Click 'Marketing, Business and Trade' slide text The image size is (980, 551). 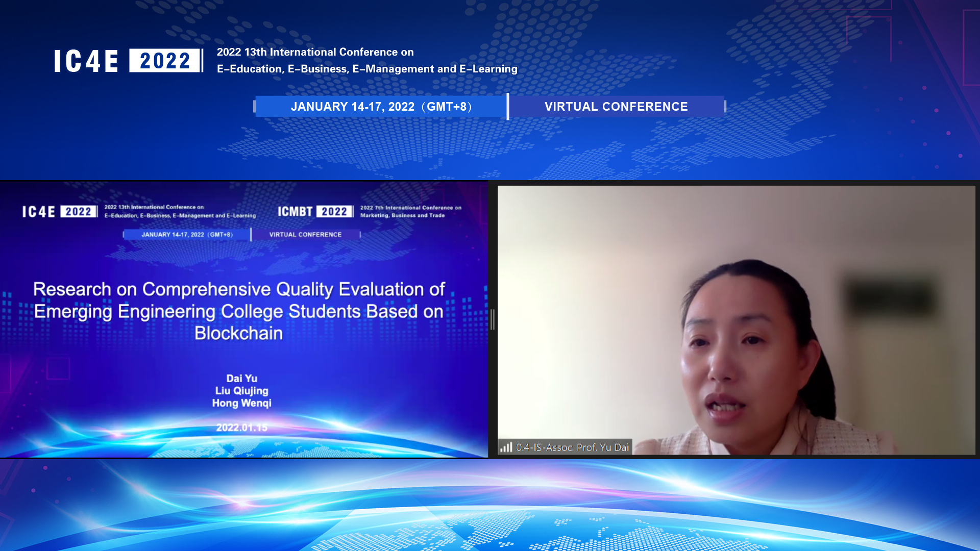point(402,215)
